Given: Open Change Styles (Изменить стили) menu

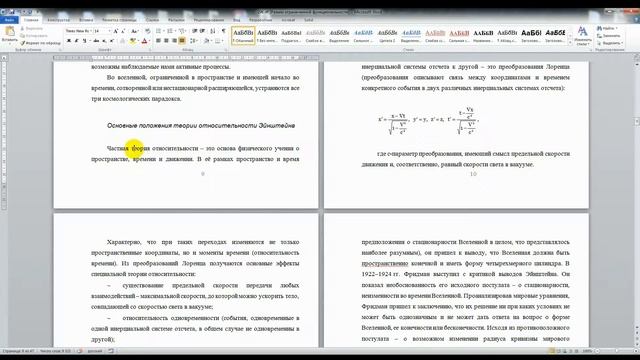Looking at the screenshot, I should tap(582, 36).
